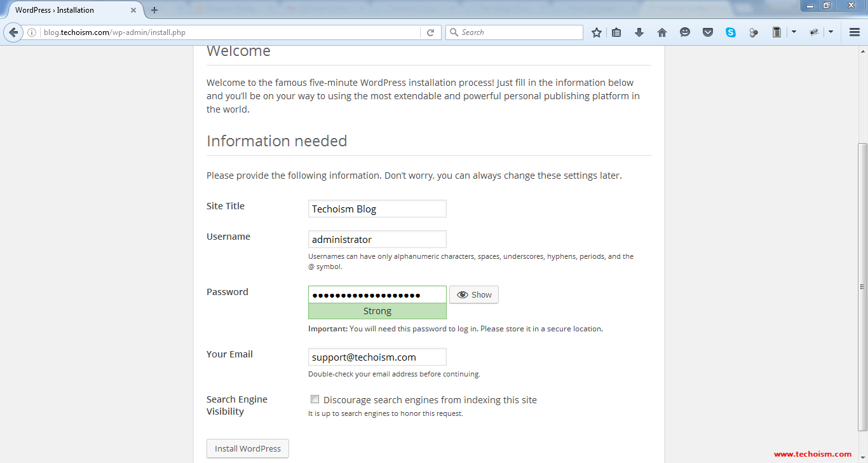Save page to Pocket icon
Image resolution: width=868 pixels, height=463 pixels.
(x=708, y=32)
